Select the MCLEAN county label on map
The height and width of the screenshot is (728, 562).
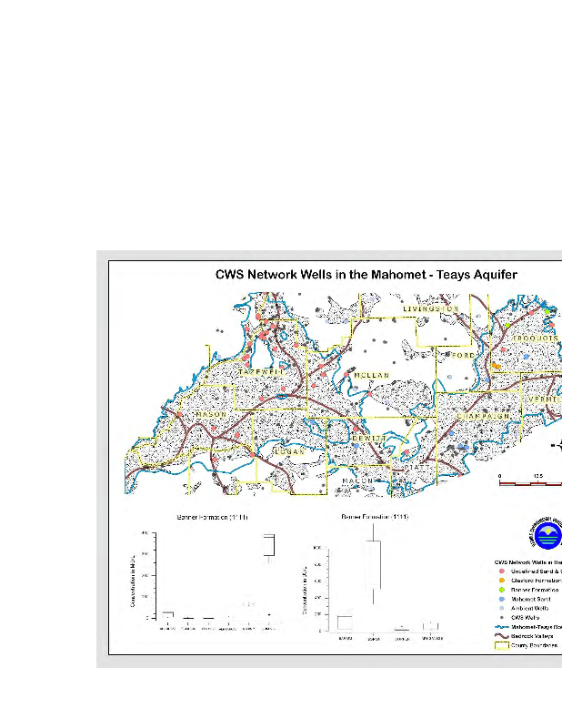tap(371, 375)
